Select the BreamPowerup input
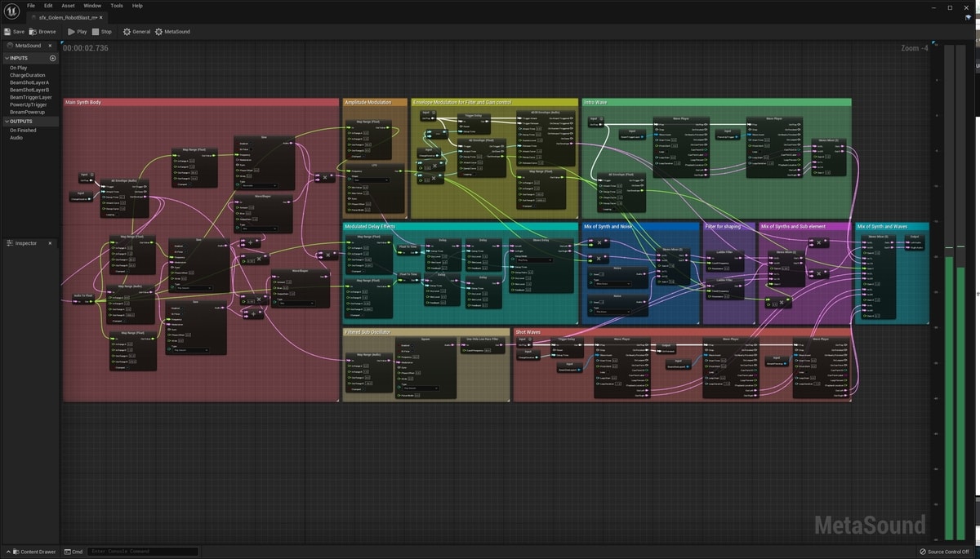 click(x=27, y=112)
